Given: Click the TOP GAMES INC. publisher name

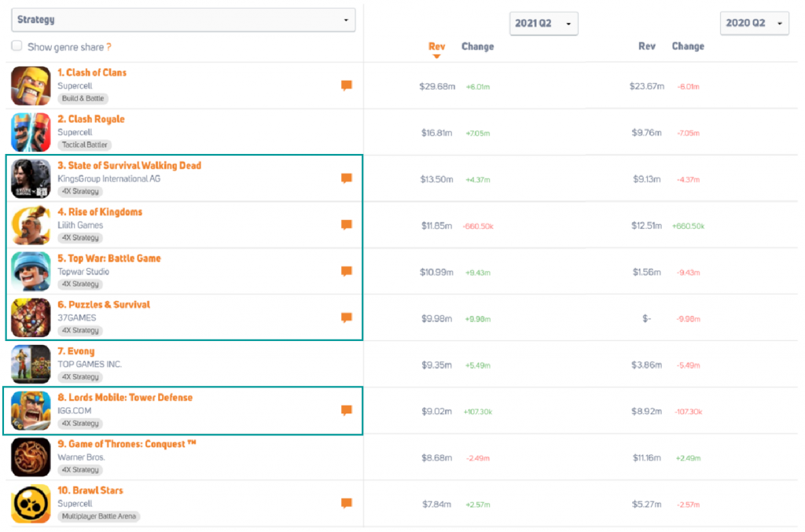Looking at the screenshot, I should coord(90,365).
